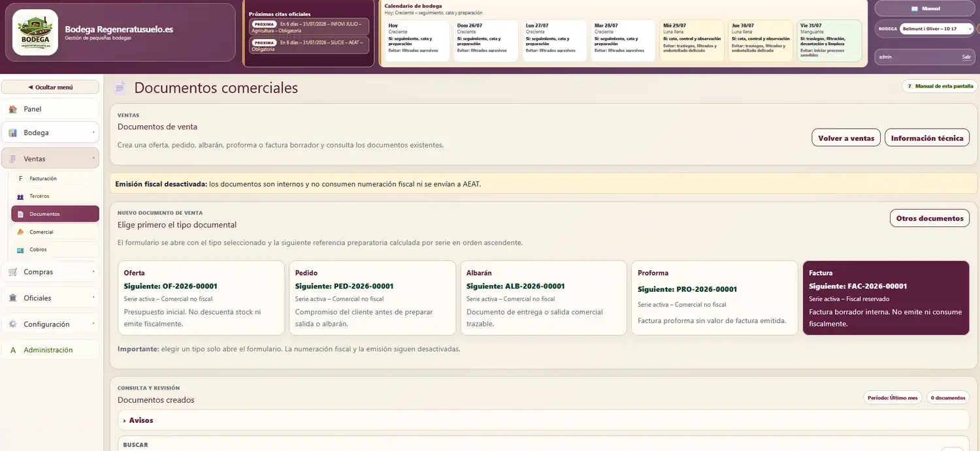
Task: Select the Mar 28/07 calendar card
Action: point(623,40)
